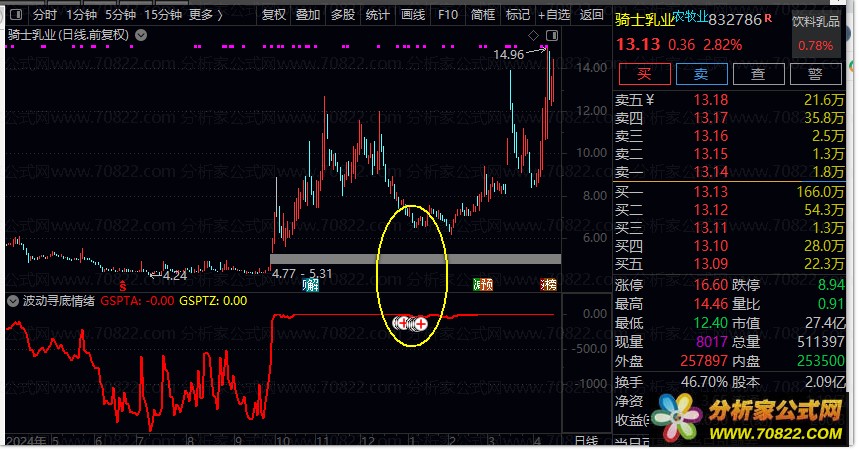Click the 查 query button
The width and height of the screenshot is (859, 450).
point(758,74)
